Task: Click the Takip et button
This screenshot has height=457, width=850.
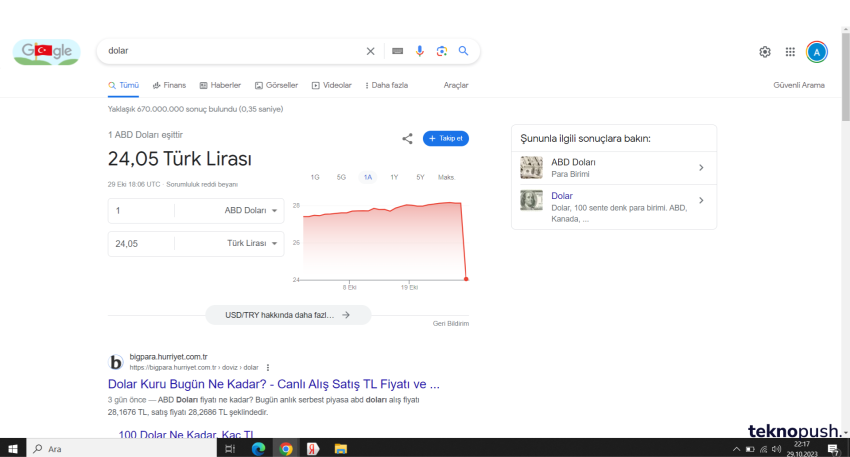Action: point(446,138)
